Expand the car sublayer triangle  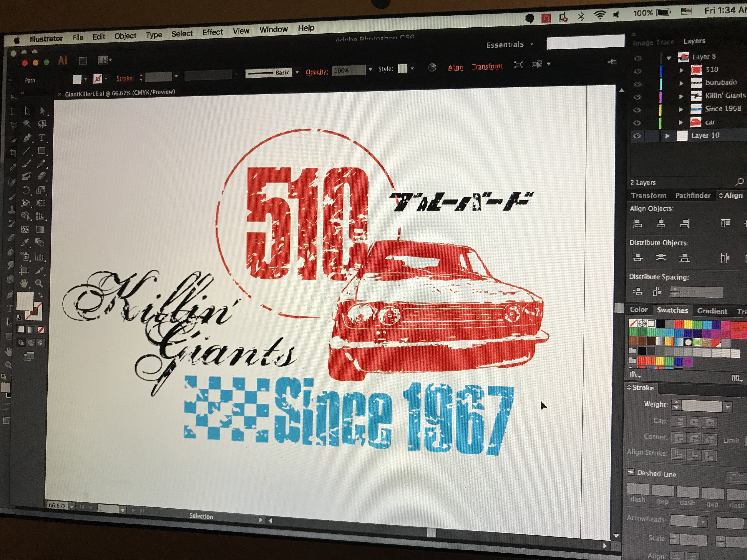(x=681, y=123)
